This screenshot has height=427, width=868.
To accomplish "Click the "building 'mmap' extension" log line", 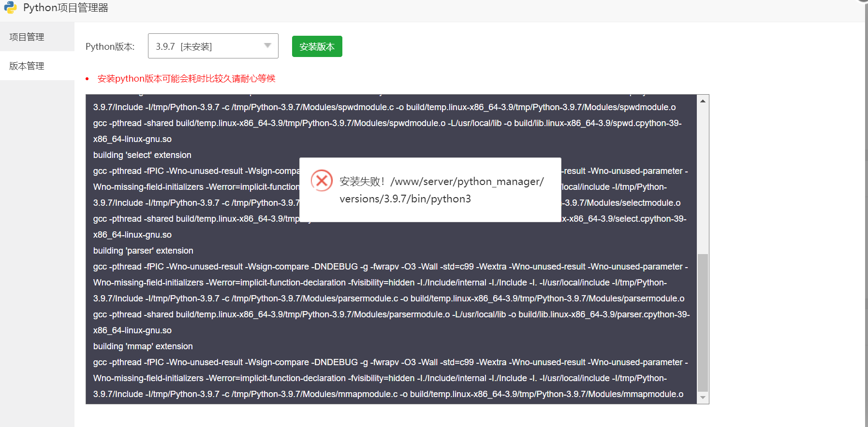I will [x=143, y=346].
